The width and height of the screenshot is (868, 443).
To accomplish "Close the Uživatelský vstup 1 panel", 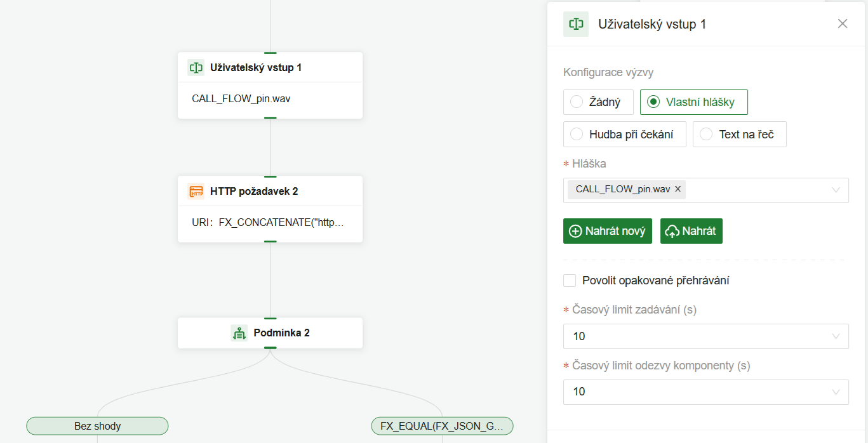I will click(843, 24).
